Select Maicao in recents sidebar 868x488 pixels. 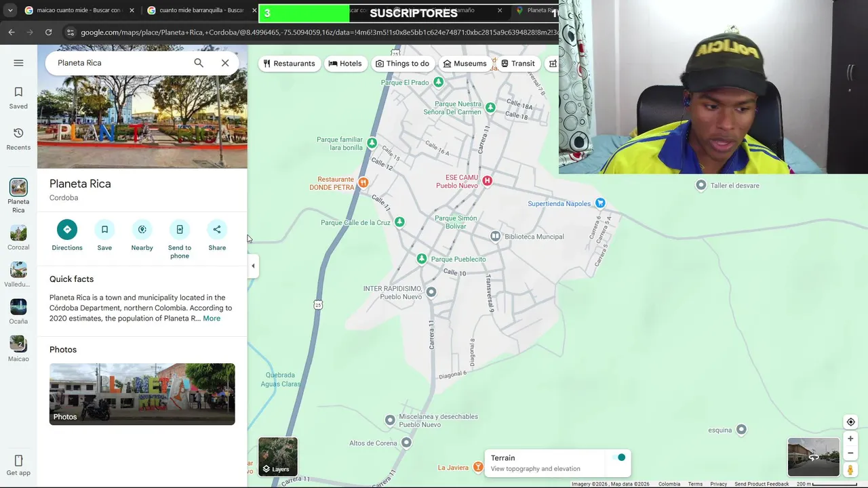(18, 349)
